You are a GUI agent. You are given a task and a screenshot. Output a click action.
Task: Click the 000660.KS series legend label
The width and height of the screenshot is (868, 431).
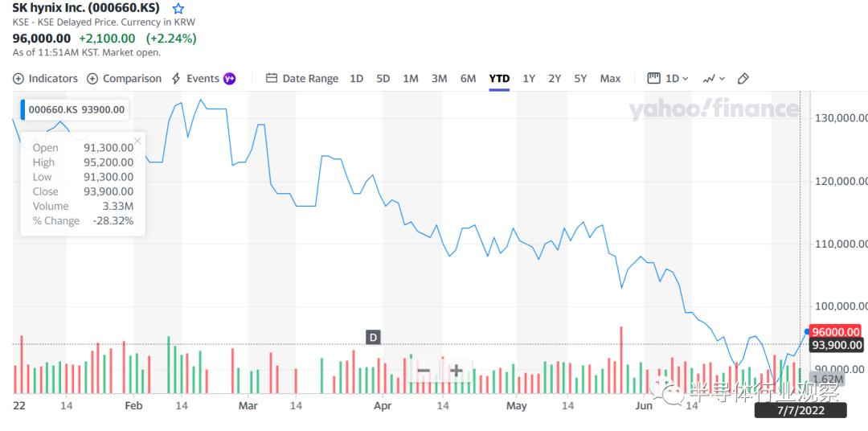coord(76,109)
